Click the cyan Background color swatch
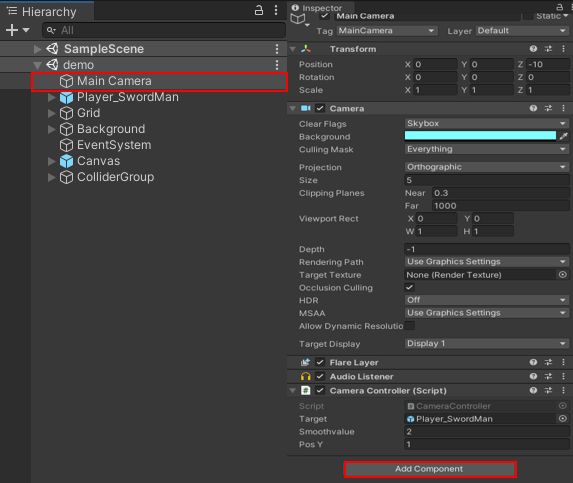This screenshot has height=483, width=573. [x=480, y=136]
